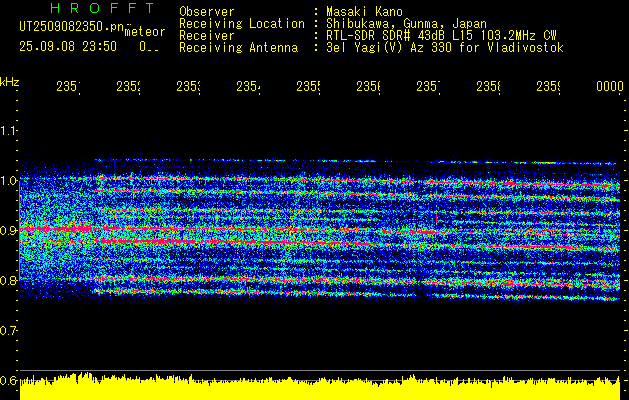This screenshot has width=629, height=400.
Task: Click the '3el Yagi(V) Az 330' antenna text
Action: pos(445,48)
